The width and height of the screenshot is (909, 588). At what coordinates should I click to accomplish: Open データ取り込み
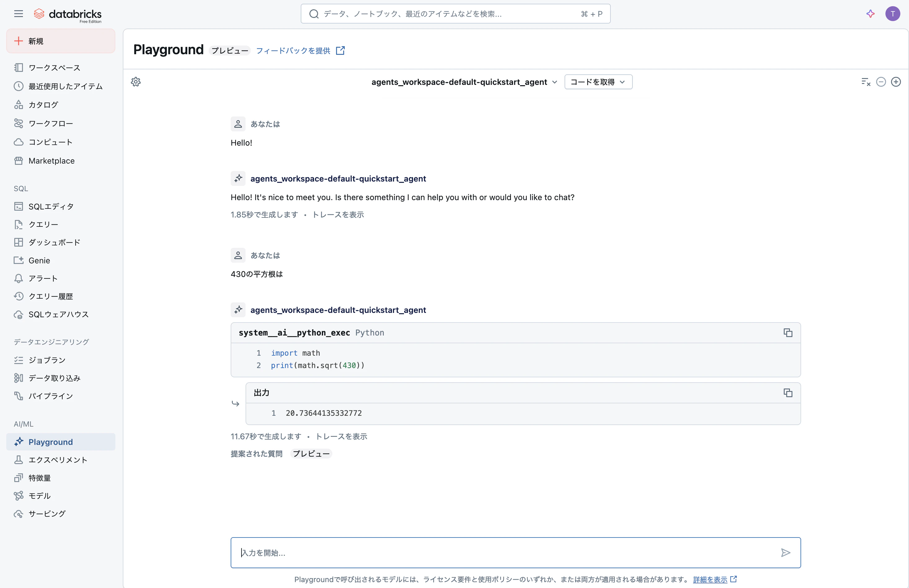point(61,378)
